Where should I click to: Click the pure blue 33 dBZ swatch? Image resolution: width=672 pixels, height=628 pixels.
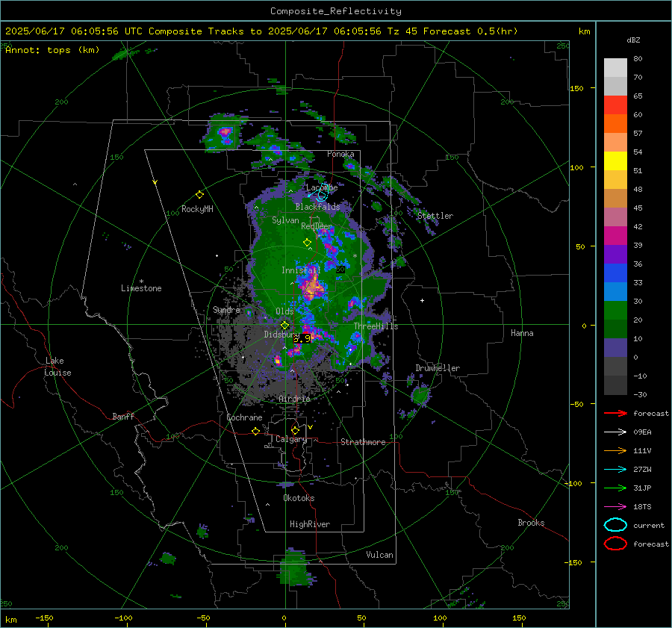[x=615, y=273]
